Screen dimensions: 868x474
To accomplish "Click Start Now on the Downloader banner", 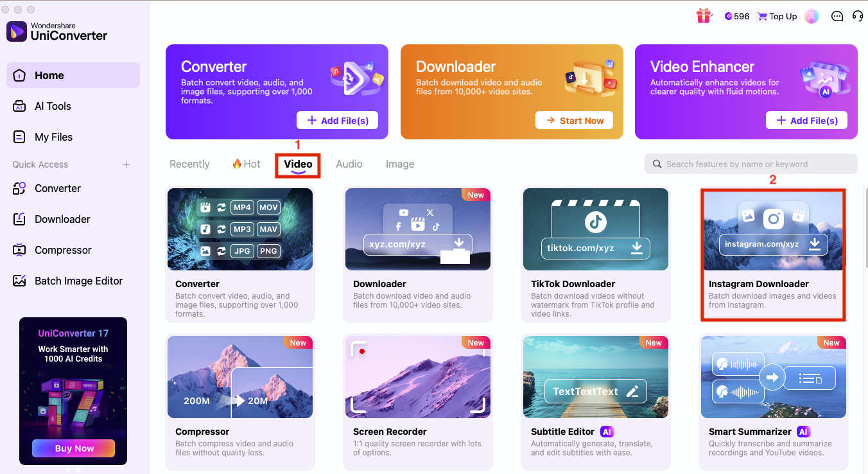I will [x=574, y=120].
